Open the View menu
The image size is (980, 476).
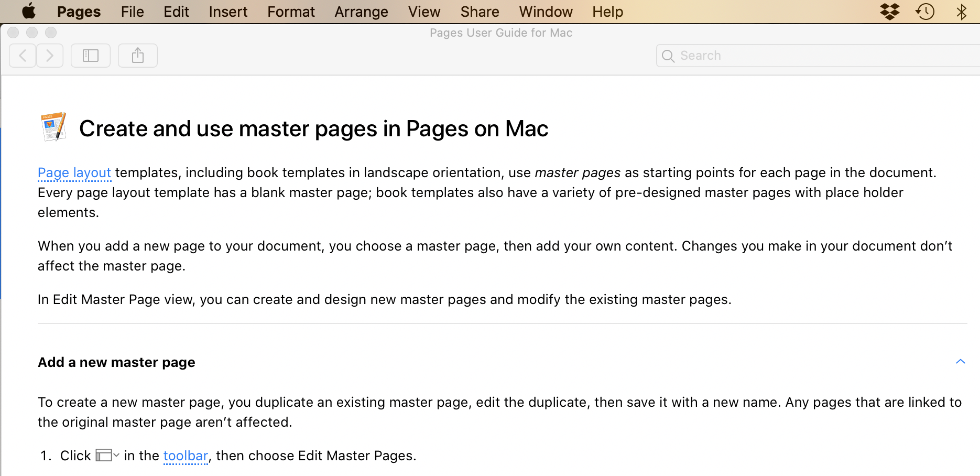coord(424,12)
